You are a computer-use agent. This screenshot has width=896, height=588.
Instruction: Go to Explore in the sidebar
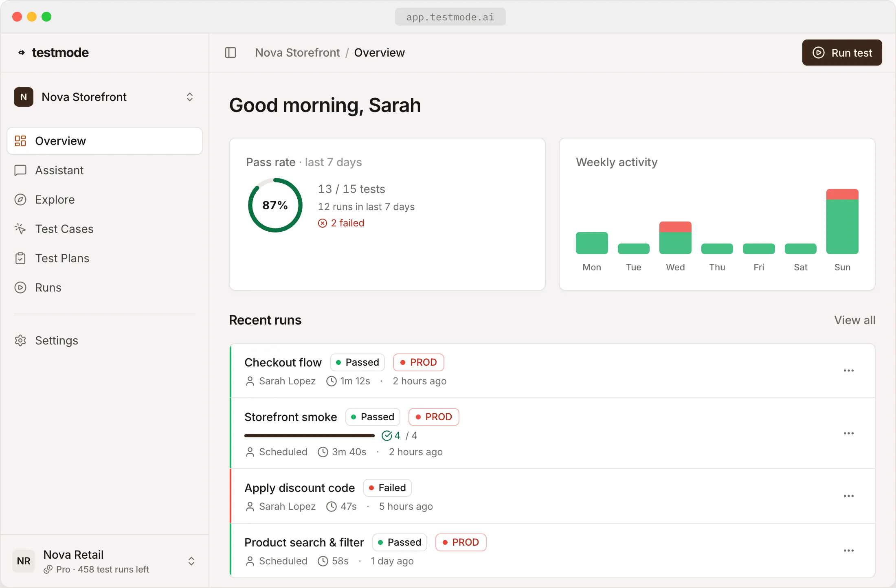coord(105,200)
